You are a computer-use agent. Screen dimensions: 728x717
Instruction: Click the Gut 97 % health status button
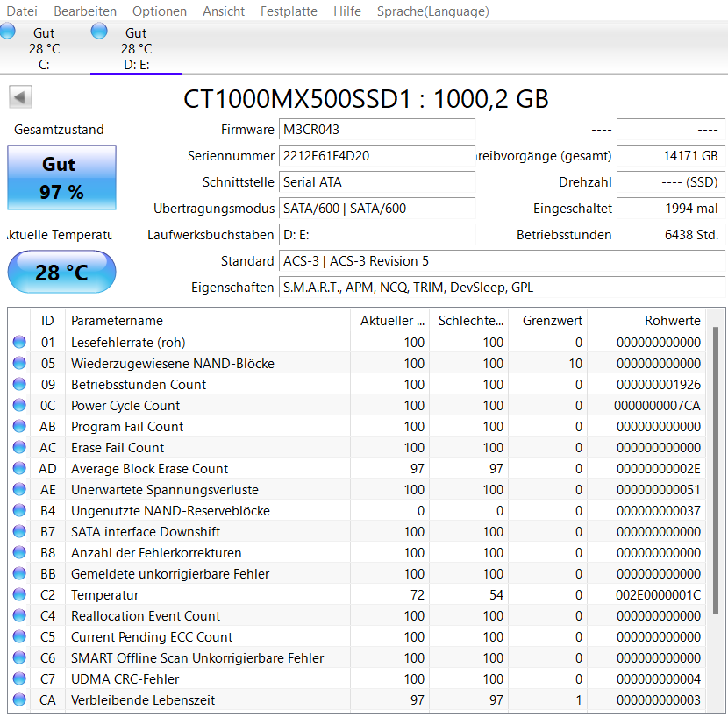[x=61, y=178]
